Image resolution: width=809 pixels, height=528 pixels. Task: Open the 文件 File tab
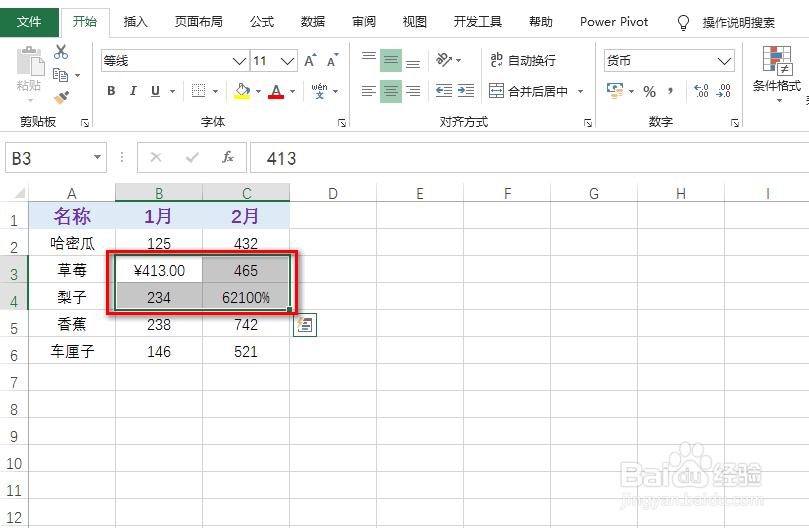point(29,22)
